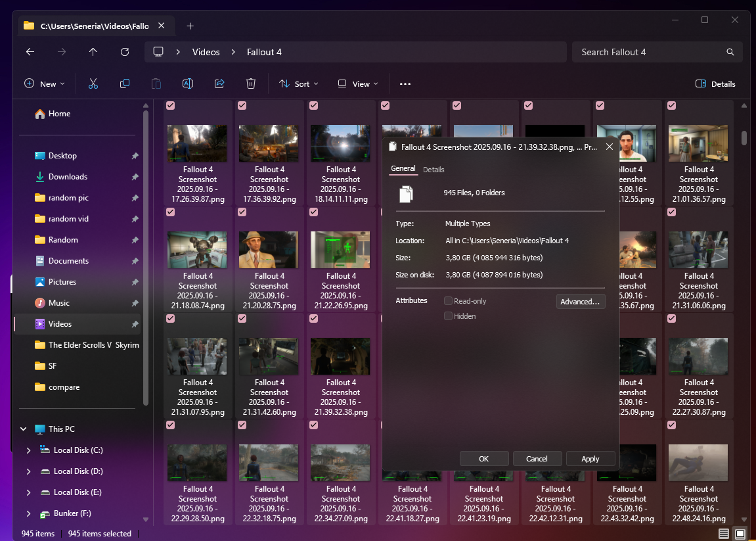Uncheck the 22.29.28.50.png file checkbox
This screenshot has height=541, width=756.
[x=170, y=425]
